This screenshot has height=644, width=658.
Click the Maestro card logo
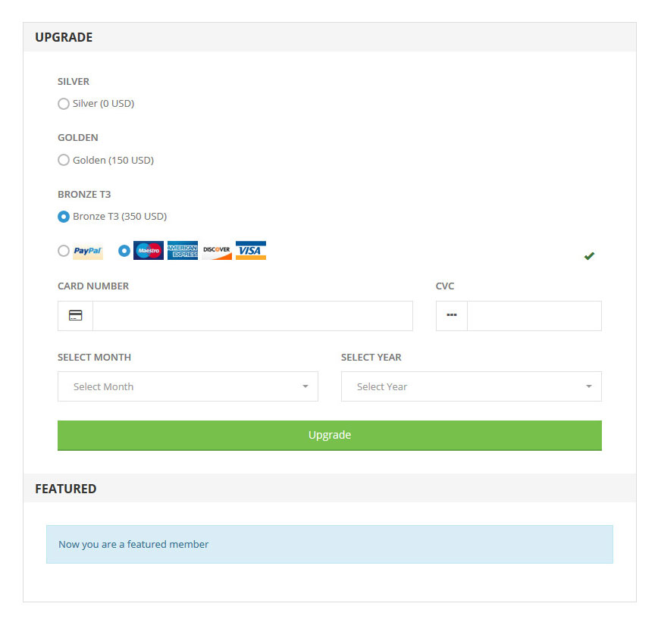149,251
